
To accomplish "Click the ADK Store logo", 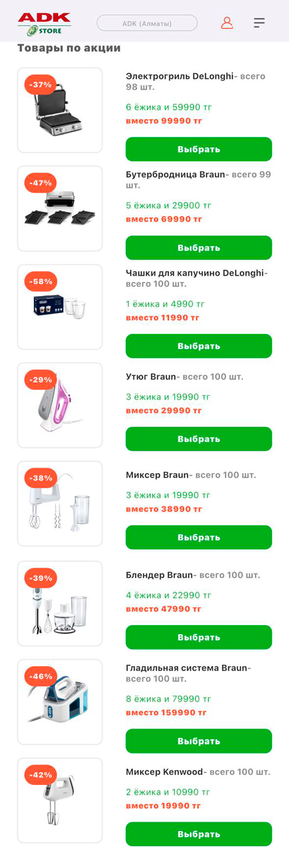I will pyautogui.click(x=45, y=24).
